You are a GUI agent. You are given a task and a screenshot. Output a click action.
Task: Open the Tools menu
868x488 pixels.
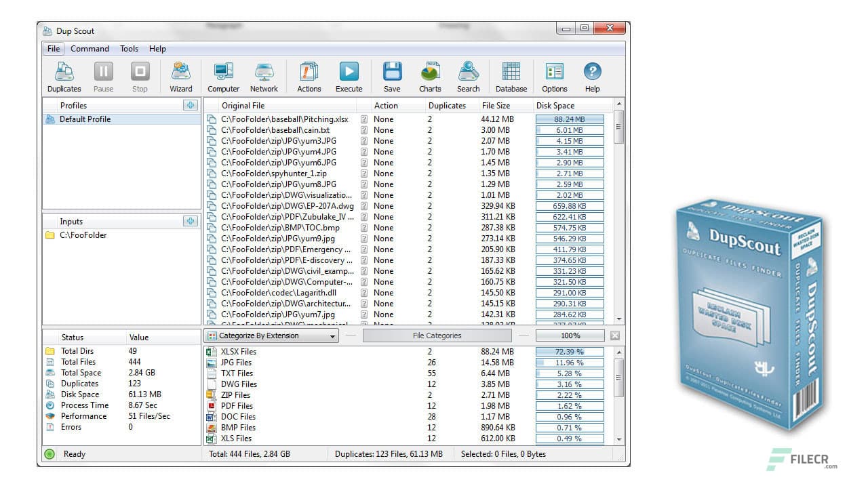(x=129, y=49)
